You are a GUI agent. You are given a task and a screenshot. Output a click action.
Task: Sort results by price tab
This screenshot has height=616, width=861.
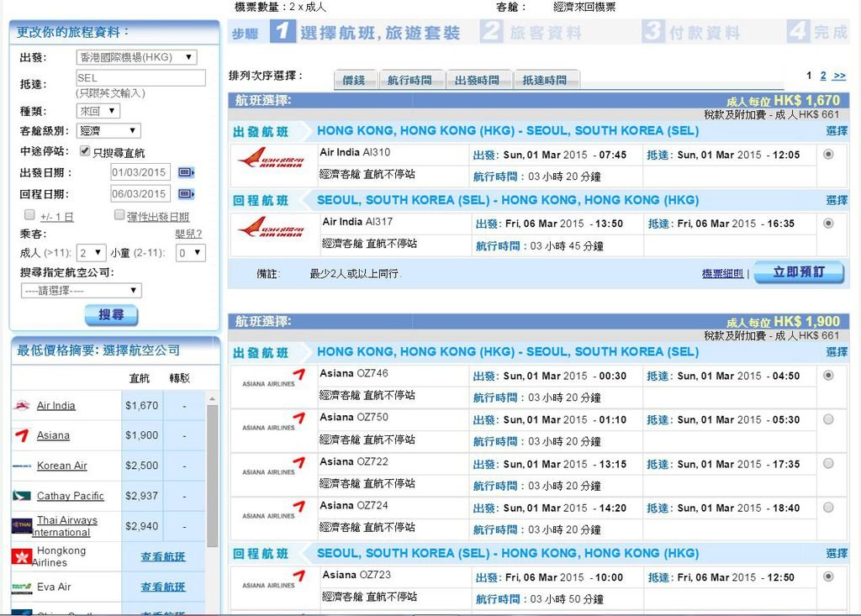[355, 80]
